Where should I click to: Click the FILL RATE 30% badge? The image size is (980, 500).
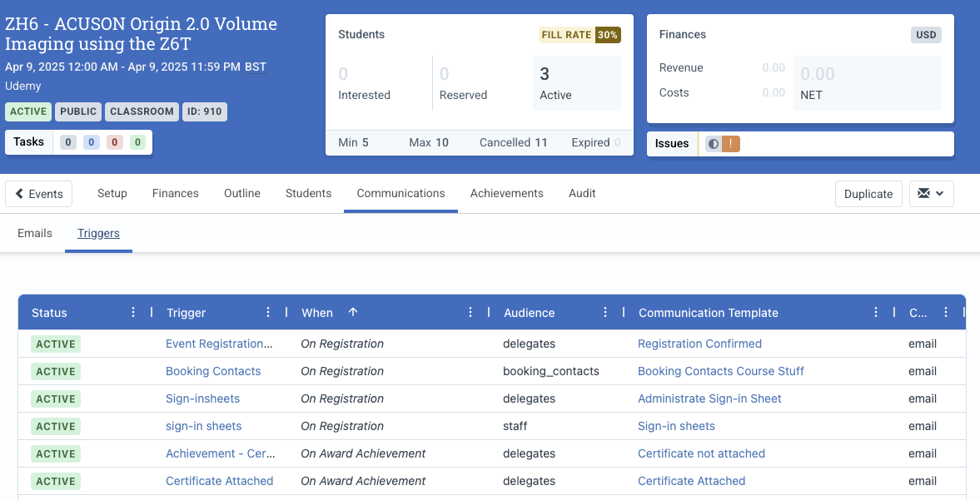click(x=580, y=35)
